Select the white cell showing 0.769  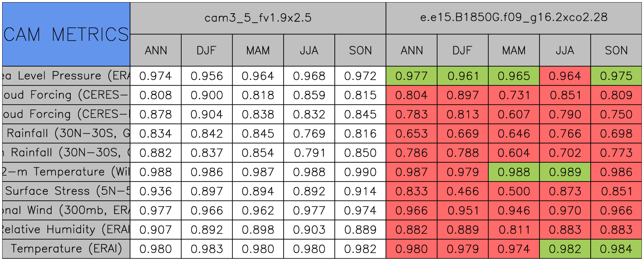[x=309, y=134]
